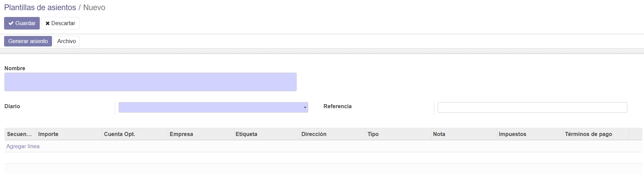
Task: Click the Archivo button
Action: pyautogui.click(x=66, y=41)
